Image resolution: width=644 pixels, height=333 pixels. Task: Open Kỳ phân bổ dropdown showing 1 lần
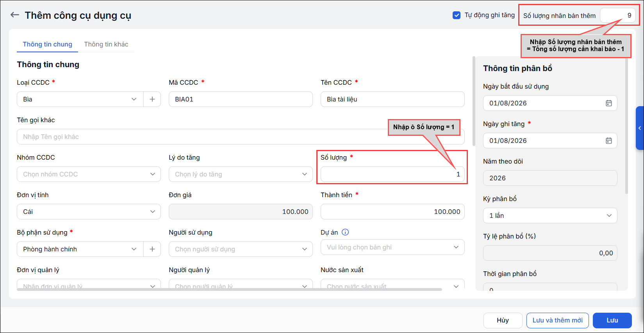(x=550, y=215)
